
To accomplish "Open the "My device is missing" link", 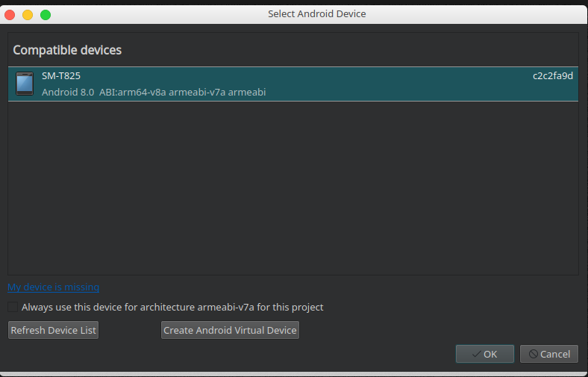I will point(53,287).
